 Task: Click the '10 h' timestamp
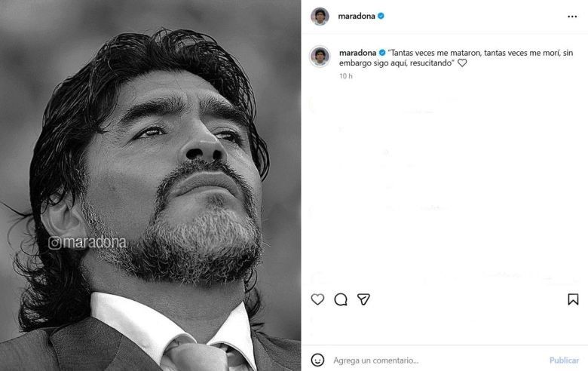click(x=346, y=76)
